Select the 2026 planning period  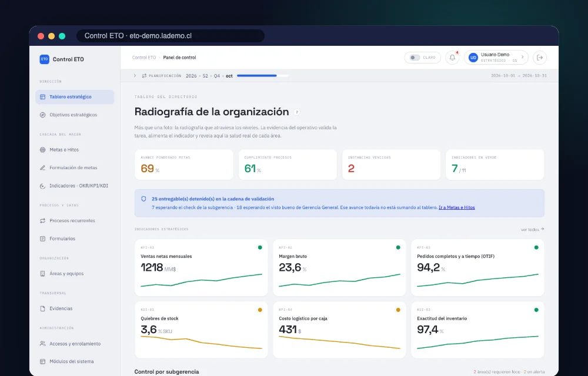[x=191, y=76]
